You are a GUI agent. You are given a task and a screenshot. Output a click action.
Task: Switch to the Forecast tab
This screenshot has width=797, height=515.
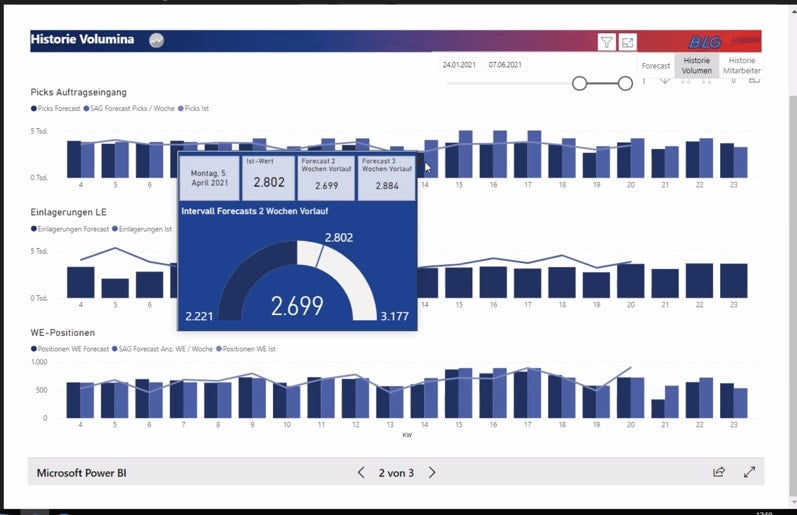[656, 66]
